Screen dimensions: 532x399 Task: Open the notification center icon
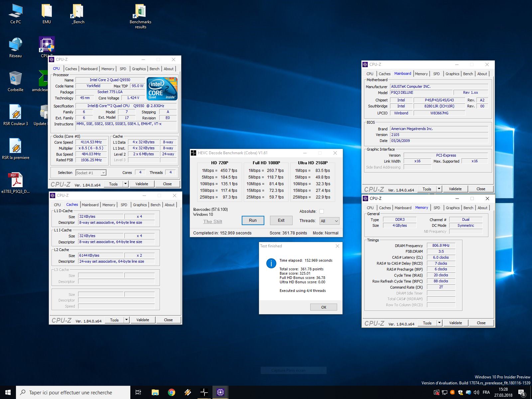click(x=522, y=393)
